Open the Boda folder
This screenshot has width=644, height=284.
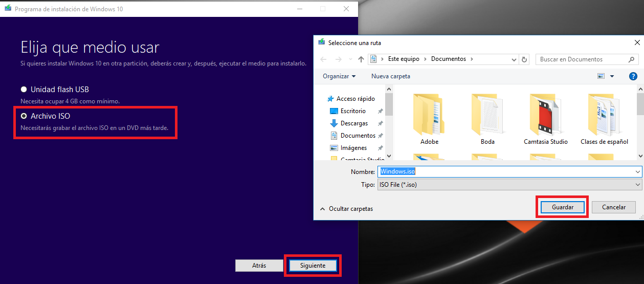coord(487,120)
